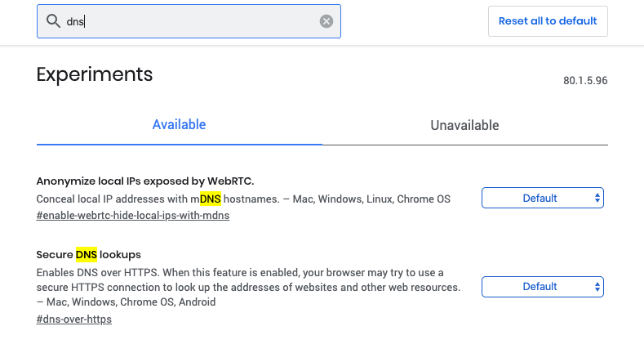Viewport: 644px width, 362px height.
Task: Click highlighted DNS in "mDNS hostnames"
Action: coord(210,199)
